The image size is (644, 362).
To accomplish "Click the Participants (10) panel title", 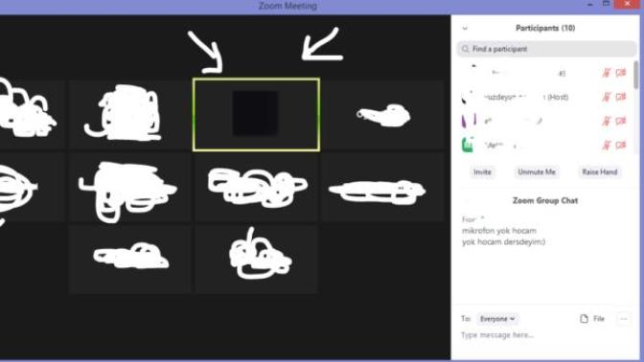I will coord(545,28).
